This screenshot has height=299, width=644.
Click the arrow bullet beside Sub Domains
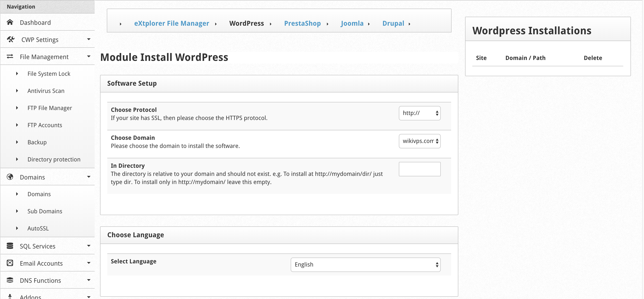(17, 211)
